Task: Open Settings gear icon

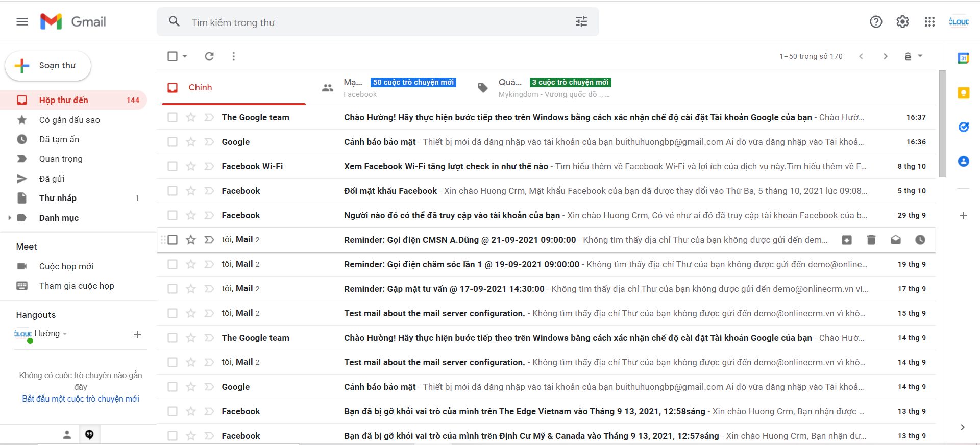Action: pos(902,21)
